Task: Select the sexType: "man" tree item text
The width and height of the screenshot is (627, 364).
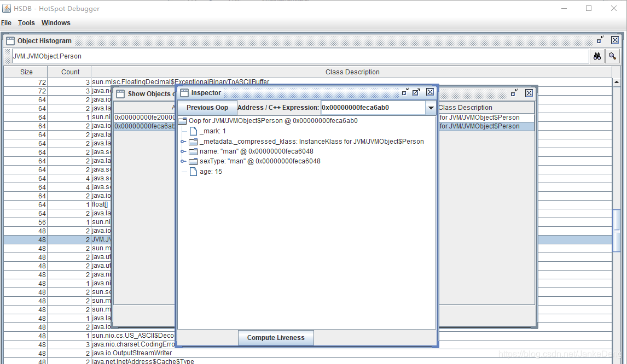Action: pos(260,161)
